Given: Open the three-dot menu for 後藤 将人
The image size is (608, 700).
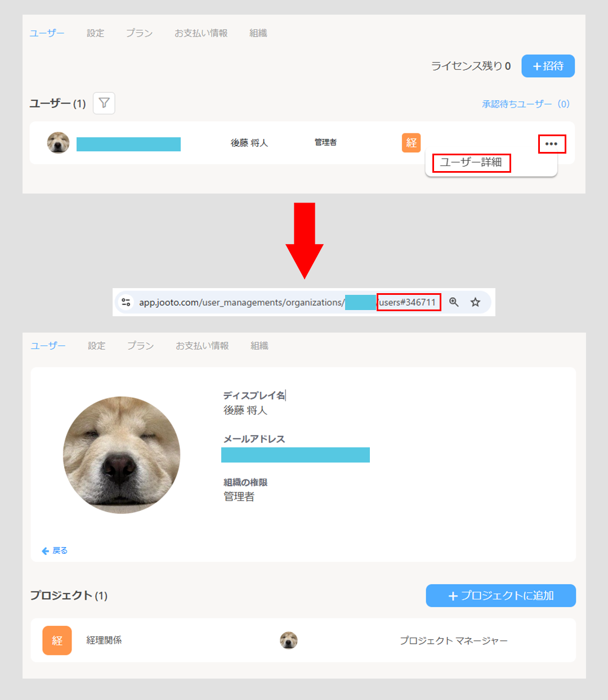Looking at the screenshot, I should 552,144.
